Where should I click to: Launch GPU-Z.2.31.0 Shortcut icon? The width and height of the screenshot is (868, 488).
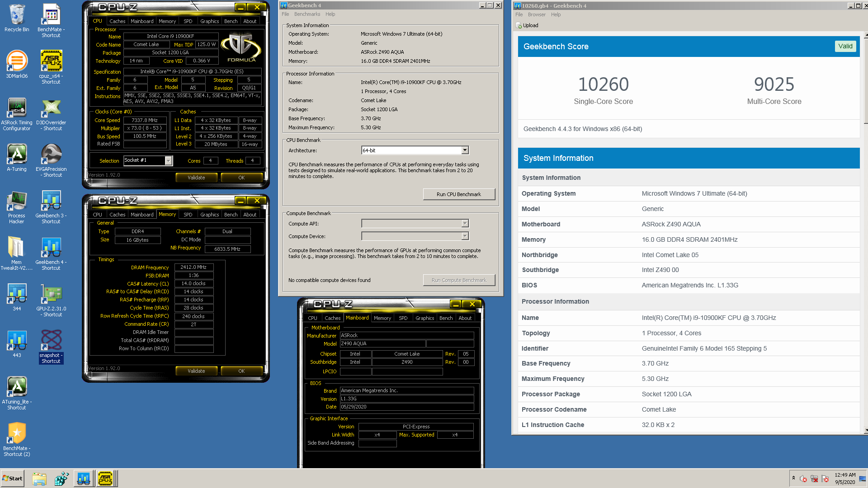click(51, 300)
